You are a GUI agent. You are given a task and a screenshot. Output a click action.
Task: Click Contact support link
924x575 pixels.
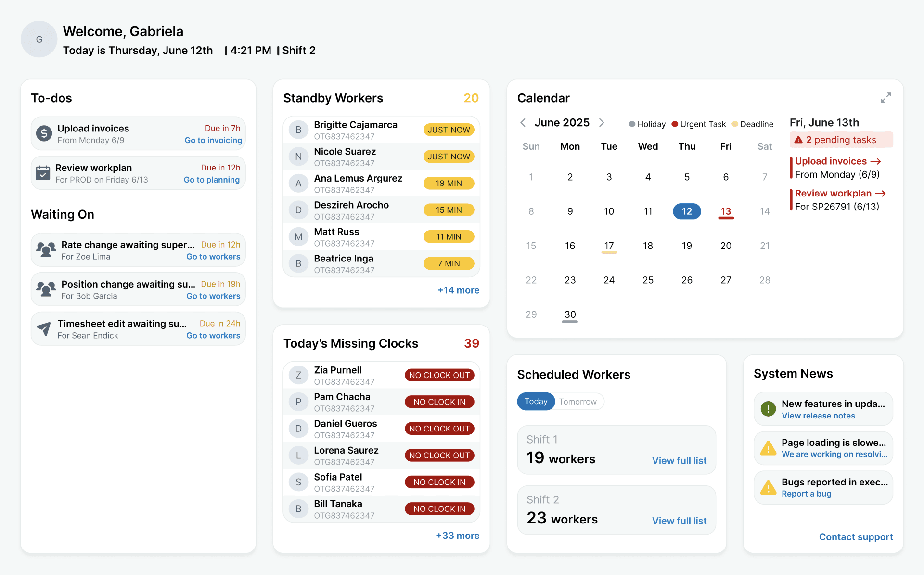click(x=855, y=537)
